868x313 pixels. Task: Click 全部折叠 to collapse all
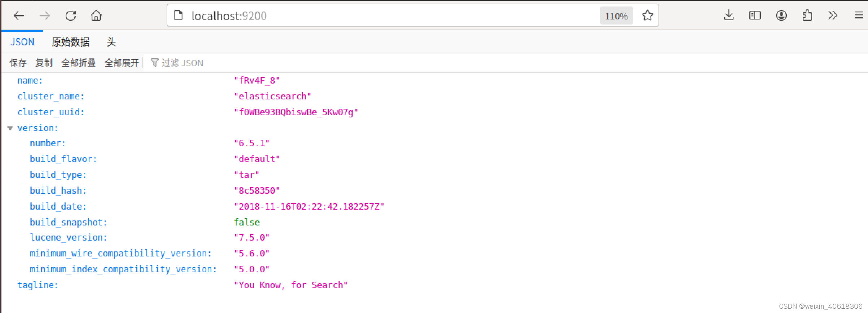[x=79, y=63]
